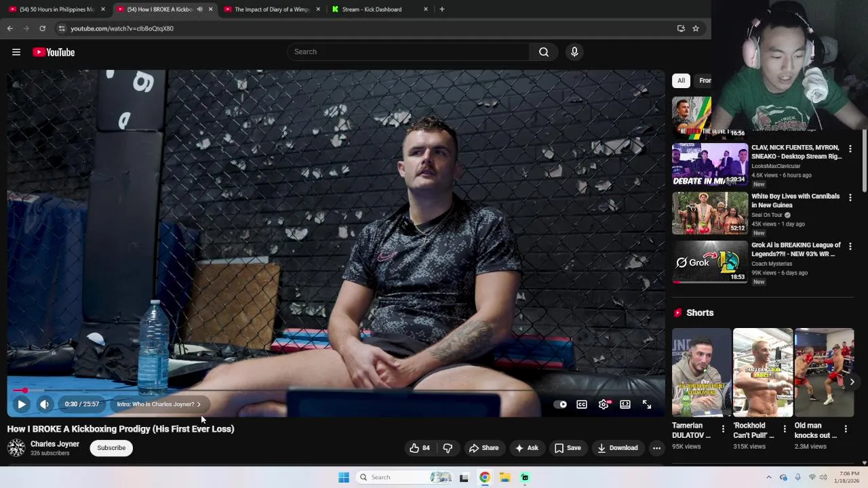Open the Rockhold Can't Pull short thumbnail
868x488 pixels.
coord(763,373)
